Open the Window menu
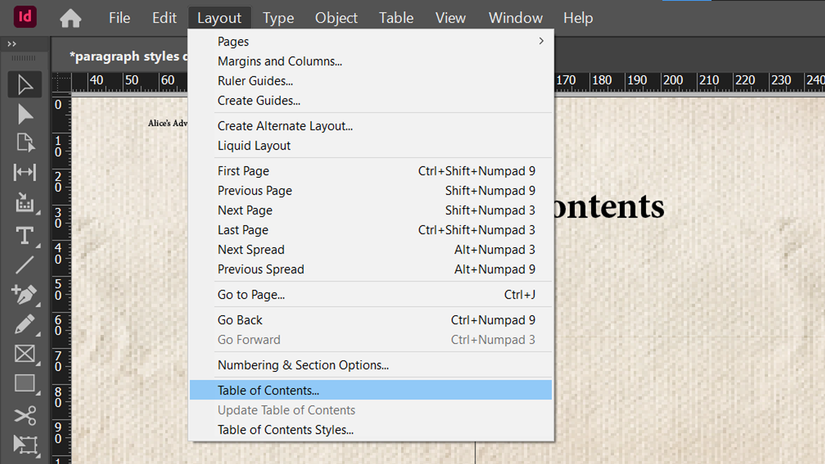 [515, 18]
